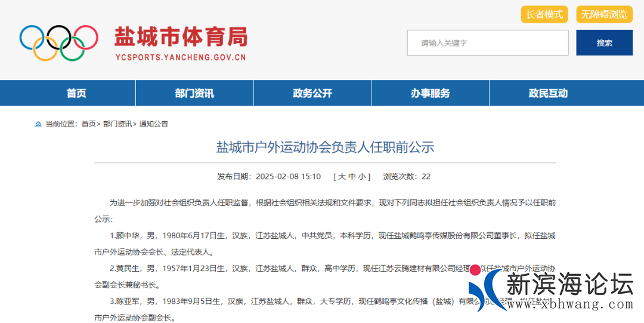Enable 长者模式 elder mode

pos(544,14)
